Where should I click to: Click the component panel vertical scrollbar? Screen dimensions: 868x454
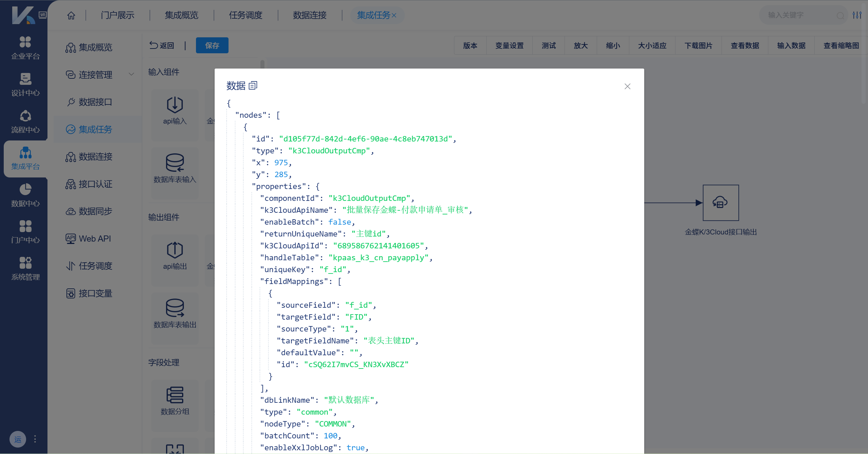coord(262,64)
